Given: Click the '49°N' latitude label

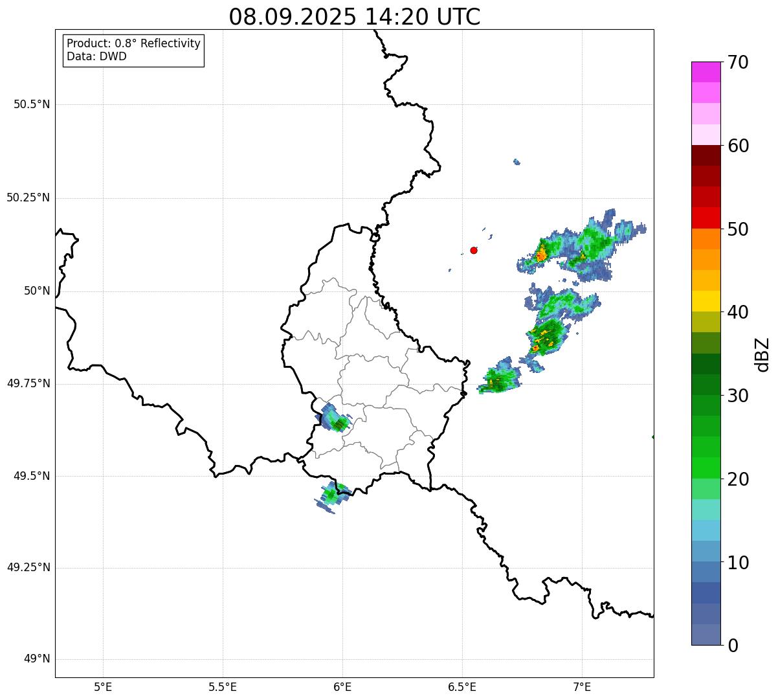Looking at the screenshot, I should pyautogui.click(x=36, y=659).
